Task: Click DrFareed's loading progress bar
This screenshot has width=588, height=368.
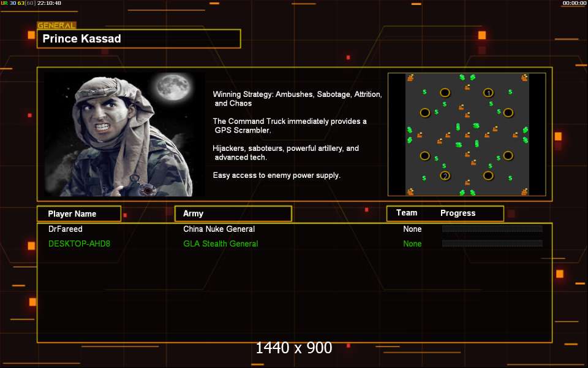Action: tap(492, 229)
